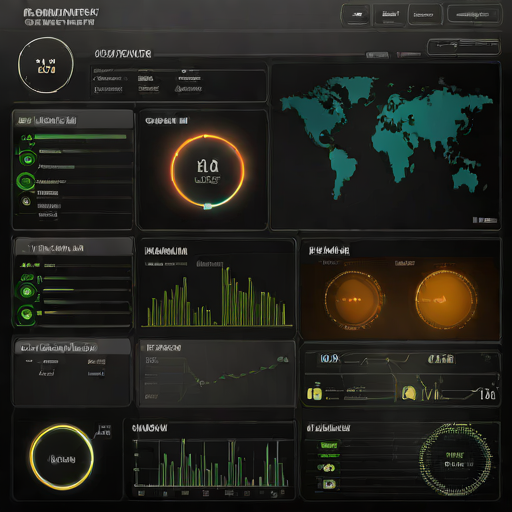512x512 pixels.
Task: Select the small grey circular icon in upper list panel
Action: 26,201
